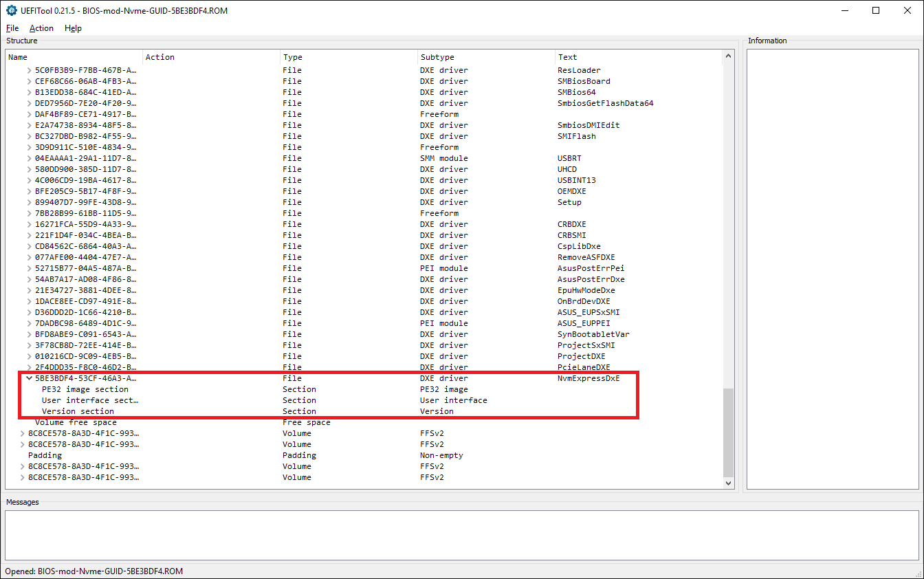Sort by the Type column header
Viewport: 924px width, 579px height.
349,57
